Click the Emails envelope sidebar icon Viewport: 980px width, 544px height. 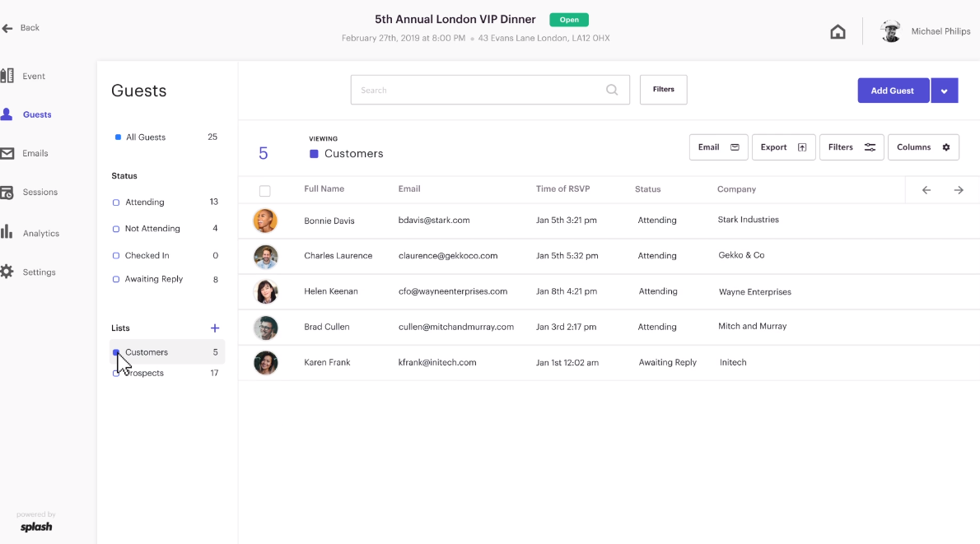(x=7, y=153)
